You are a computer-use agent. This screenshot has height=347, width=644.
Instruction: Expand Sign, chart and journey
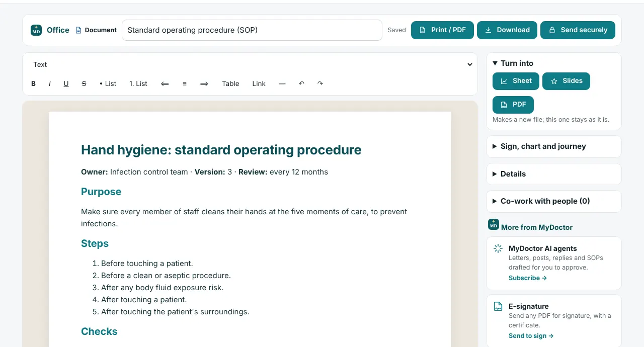(x=554, y=146)
